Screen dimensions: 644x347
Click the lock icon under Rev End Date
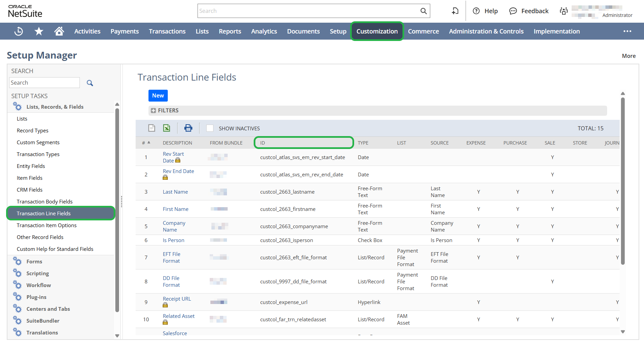click(x=165, y=177)
